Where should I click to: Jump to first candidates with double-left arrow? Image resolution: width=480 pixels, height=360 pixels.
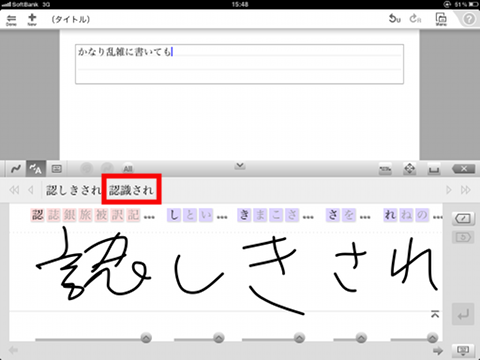[x=14, y=190]
